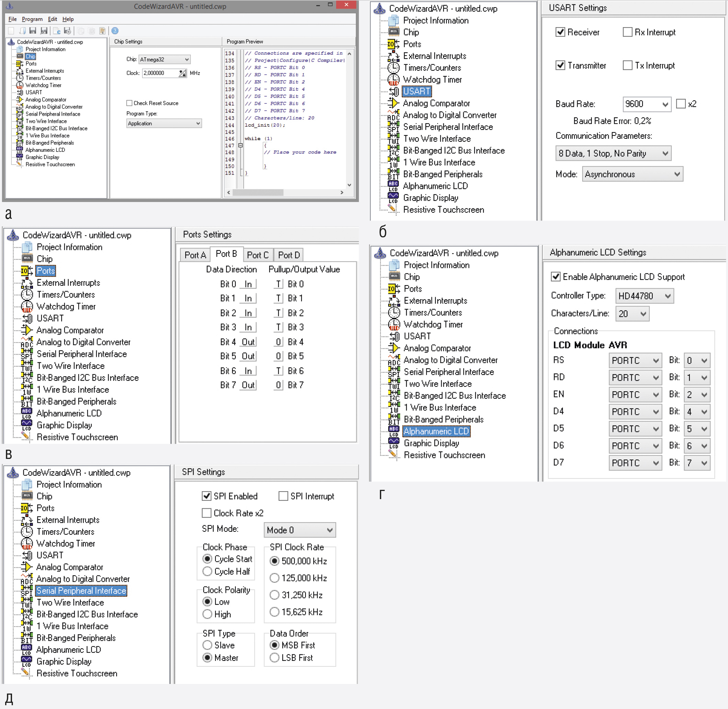Click the Graphic Display icon beside Ports Settings
This screenshot has height=709, width=728.
[27, 425]
